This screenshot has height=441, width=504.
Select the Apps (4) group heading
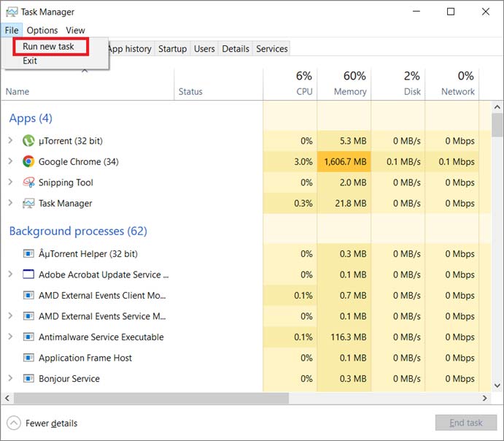point(31,118)
